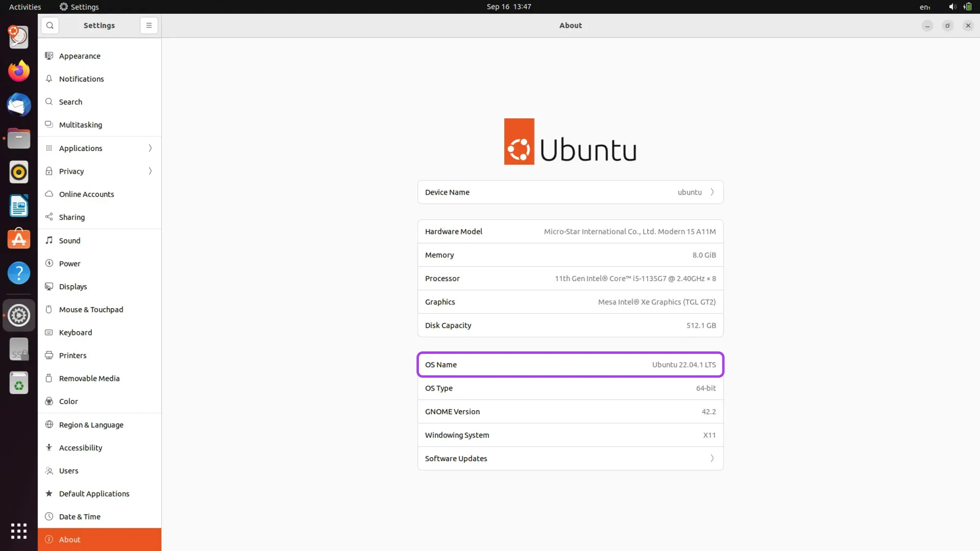The width and height of the screenshot is (980, 551).
Task: Open the Trash from the dock
Action: [x=19, y=383]
